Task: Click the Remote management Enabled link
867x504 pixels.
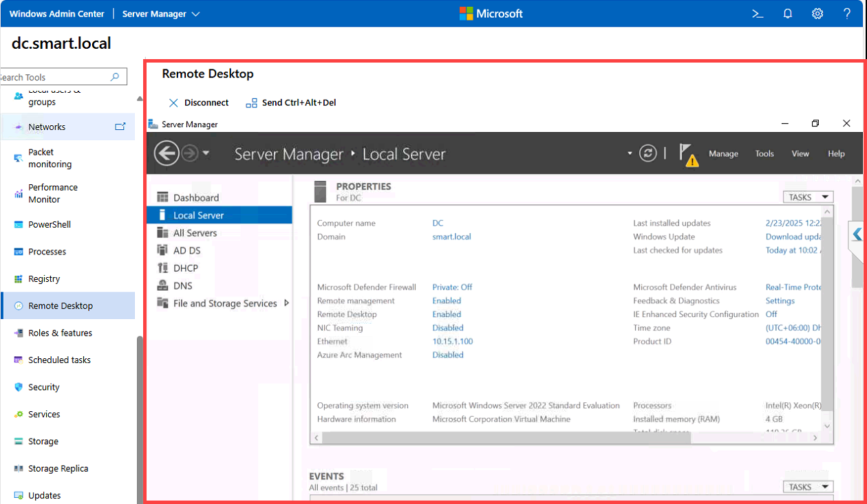Action: click(447, 301)
